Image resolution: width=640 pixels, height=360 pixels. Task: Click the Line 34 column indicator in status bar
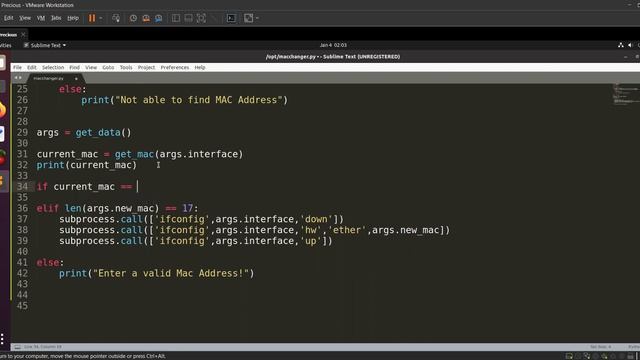[x=42, y=347]
